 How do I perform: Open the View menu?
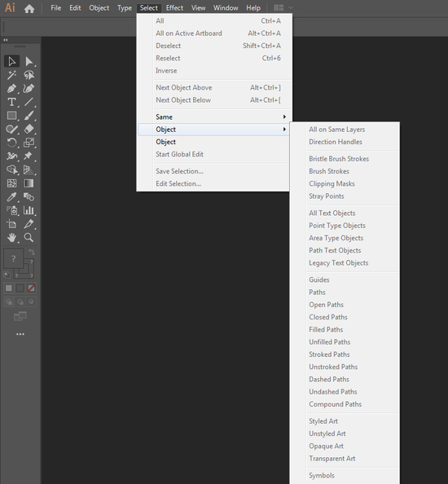tap(199, 7)
